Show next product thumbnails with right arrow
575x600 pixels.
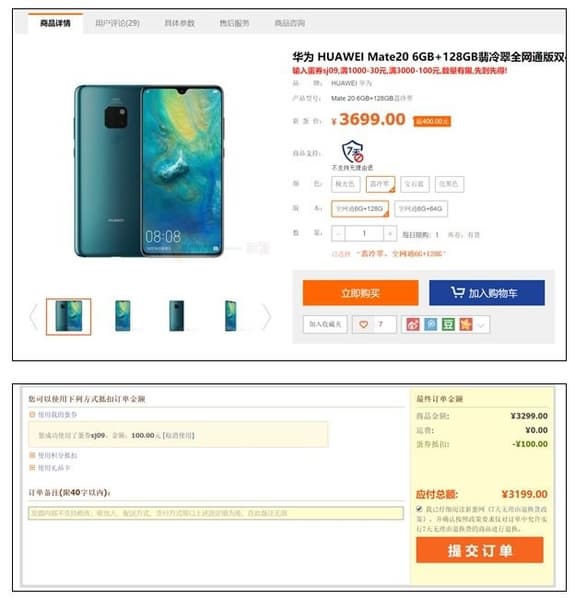(267, 317)
